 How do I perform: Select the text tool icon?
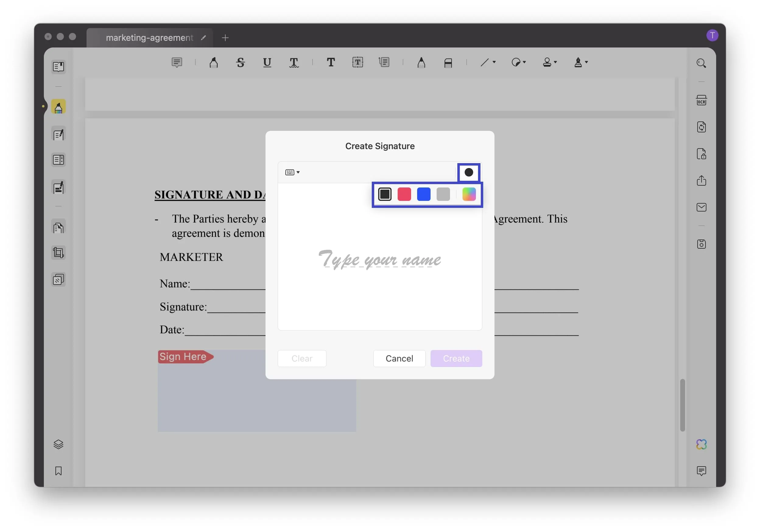pos(330,62)
